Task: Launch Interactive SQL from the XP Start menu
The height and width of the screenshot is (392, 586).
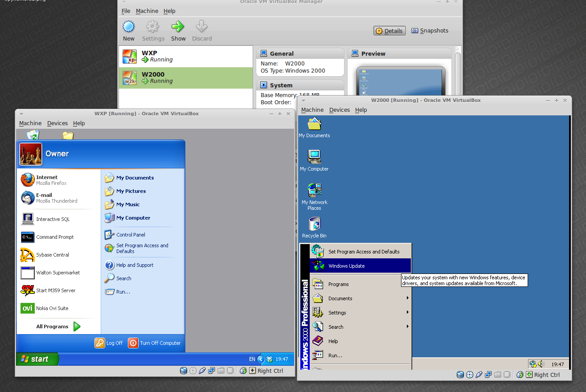Action: click(x=59, y=219)
